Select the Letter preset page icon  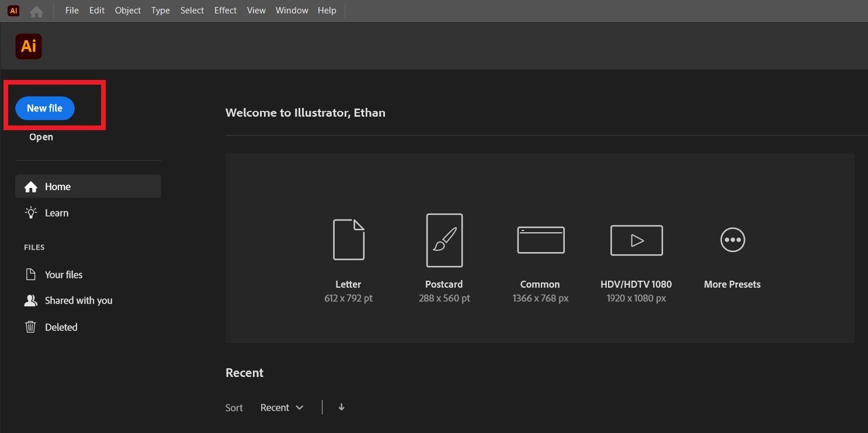[349, 239]
